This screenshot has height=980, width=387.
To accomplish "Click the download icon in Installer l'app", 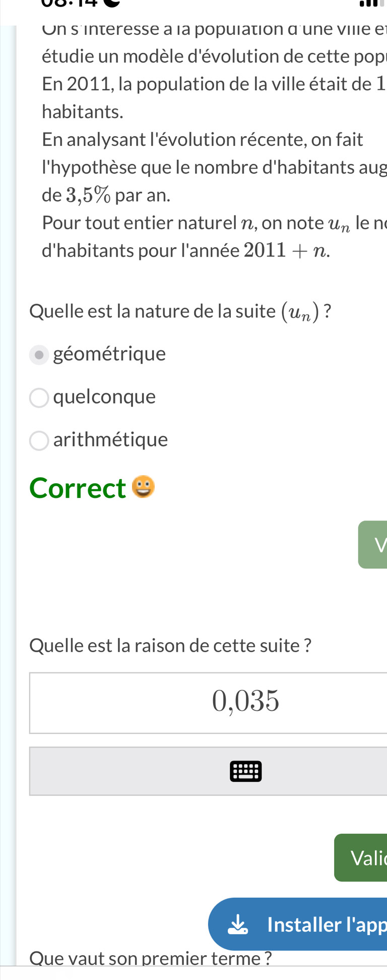I will point(238,925).
